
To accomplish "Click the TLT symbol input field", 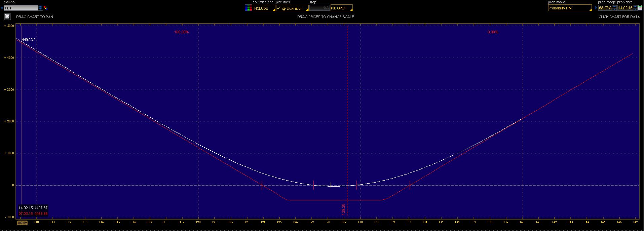I will [x=21, y=8].
